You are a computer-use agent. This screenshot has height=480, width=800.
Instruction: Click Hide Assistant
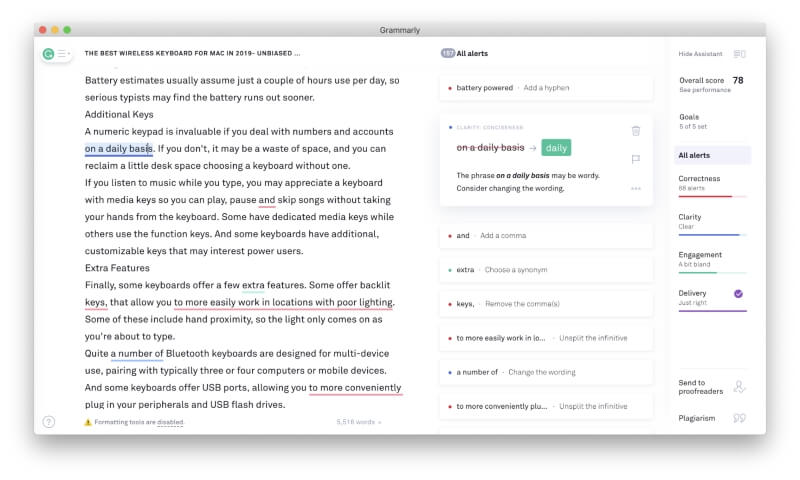click(x=700, y=54)
